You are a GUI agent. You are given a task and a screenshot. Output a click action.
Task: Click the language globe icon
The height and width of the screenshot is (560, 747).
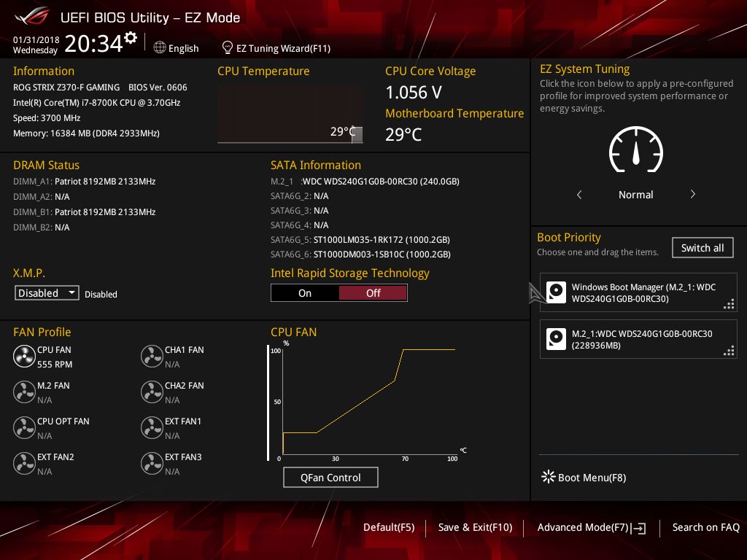click(x=160, y=47)
